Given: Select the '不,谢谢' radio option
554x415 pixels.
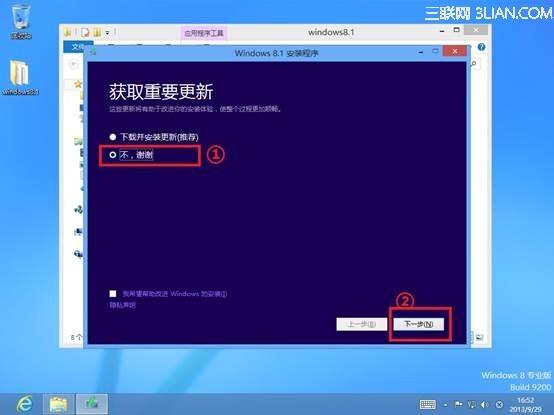Looking at the screenshot, I should pos(131,155).
